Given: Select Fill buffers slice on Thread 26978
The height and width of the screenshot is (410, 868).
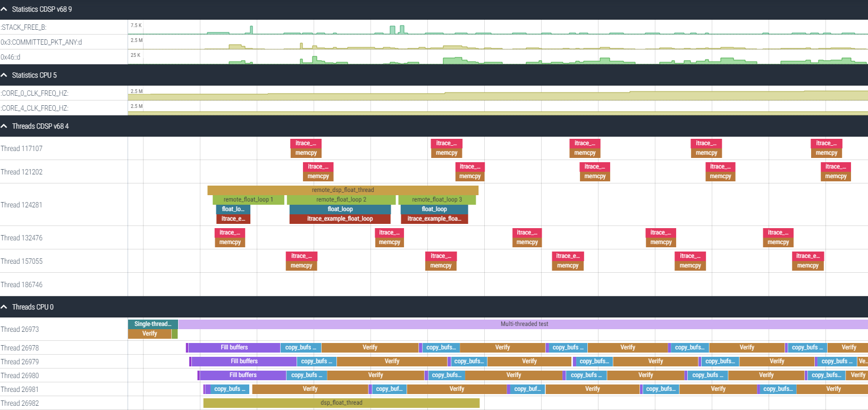Looking at the screenshot, I should [x=234, y=347].
